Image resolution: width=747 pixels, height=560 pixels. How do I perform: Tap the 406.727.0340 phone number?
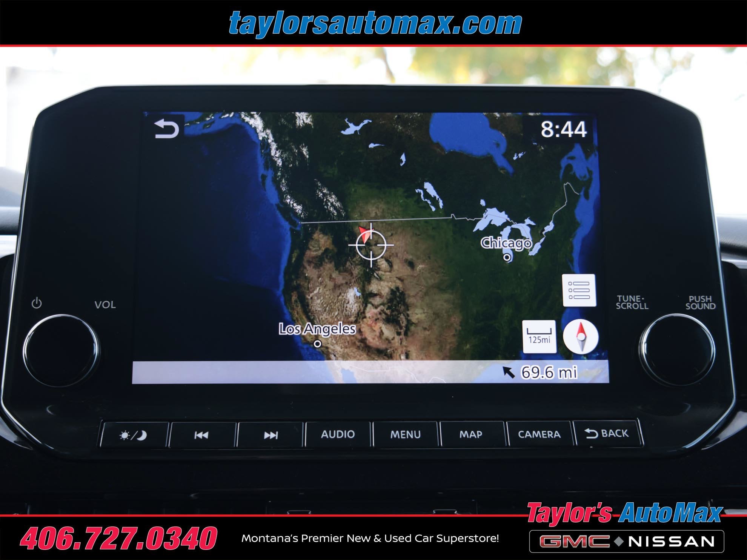(x=118, y=539)
